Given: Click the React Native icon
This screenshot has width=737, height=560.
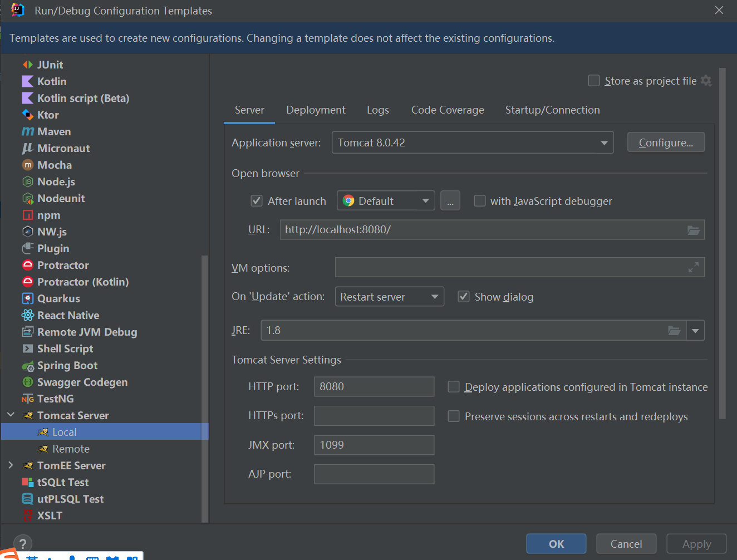Looking at the screenshot, I should pos(28,315).
